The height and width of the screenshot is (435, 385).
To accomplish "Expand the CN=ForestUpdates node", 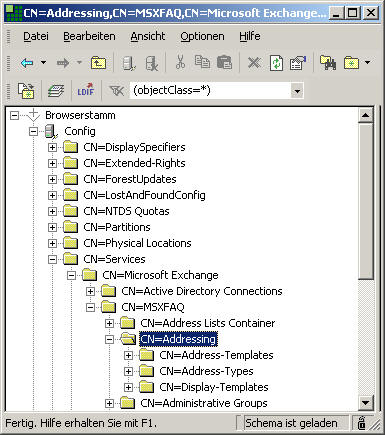I will [x=52, y=179].
